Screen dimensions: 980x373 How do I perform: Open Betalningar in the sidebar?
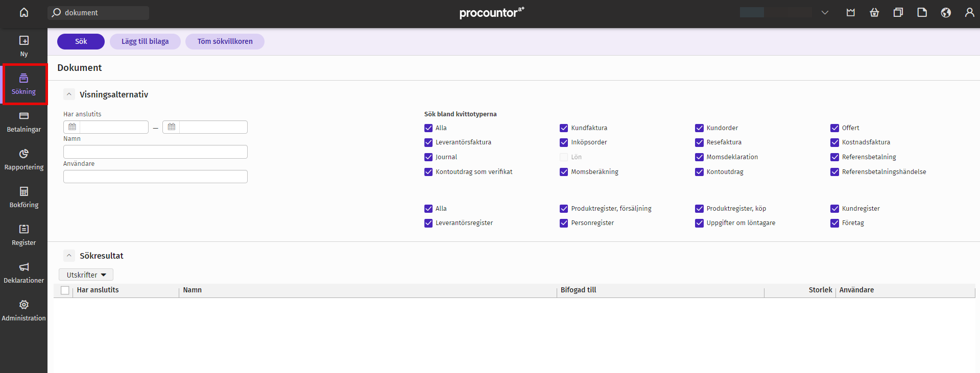click(24, 122)
